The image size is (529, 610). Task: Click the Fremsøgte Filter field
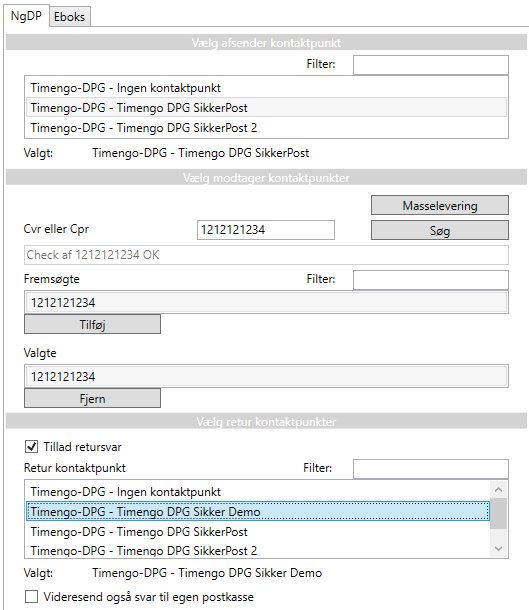point(431,280)
